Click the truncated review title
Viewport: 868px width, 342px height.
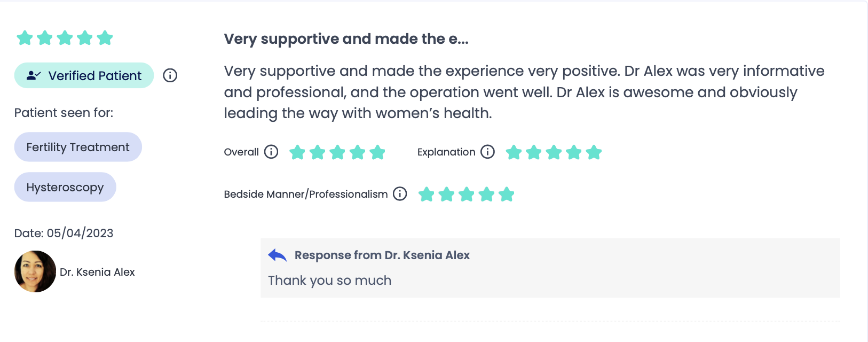pos(346,39)
